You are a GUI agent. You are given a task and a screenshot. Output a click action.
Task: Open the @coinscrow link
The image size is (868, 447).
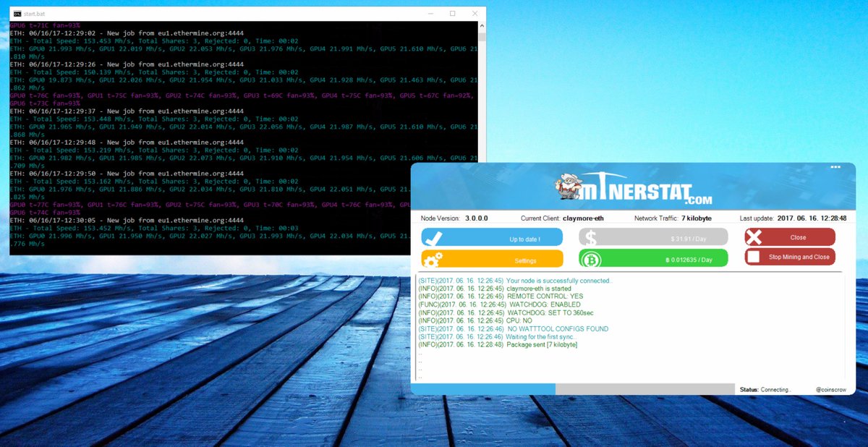pyautogui.click(x=830, y=389)
